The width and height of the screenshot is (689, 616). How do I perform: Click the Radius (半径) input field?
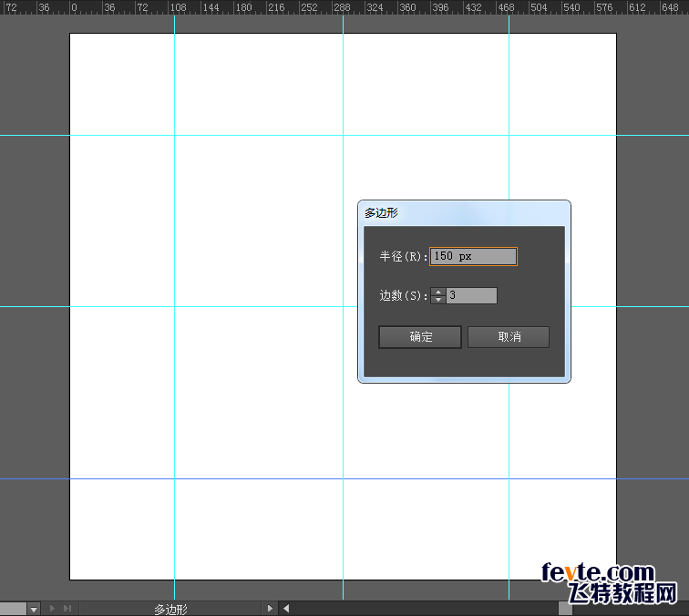point(473,256)
